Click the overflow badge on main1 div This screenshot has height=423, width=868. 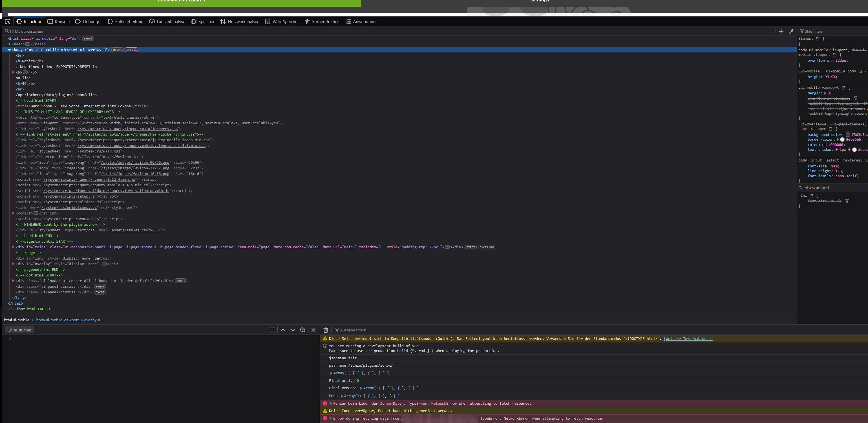click(x=487, y=247)
